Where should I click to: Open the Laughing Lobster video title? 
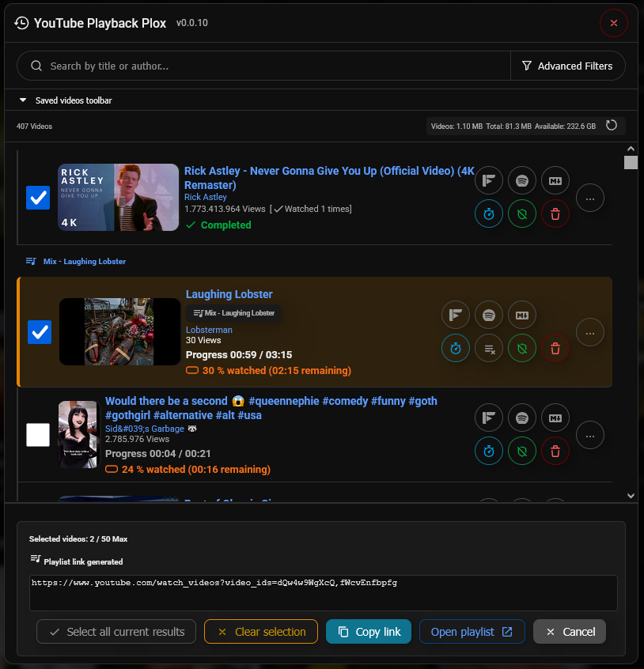229,294
